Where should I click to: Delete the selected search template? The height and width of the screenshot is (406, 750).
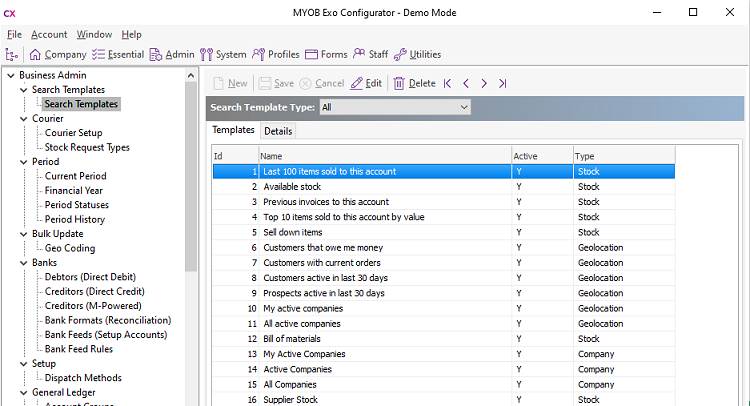click(x=415, y=83)
